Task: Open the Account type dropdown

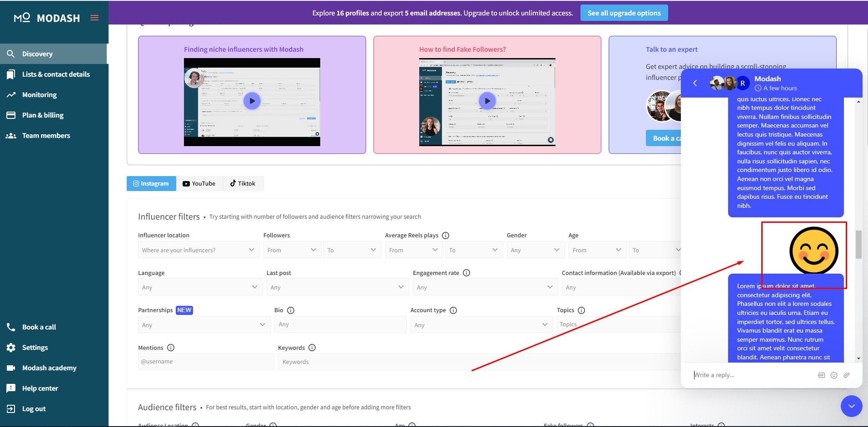Action: [481, 325]
